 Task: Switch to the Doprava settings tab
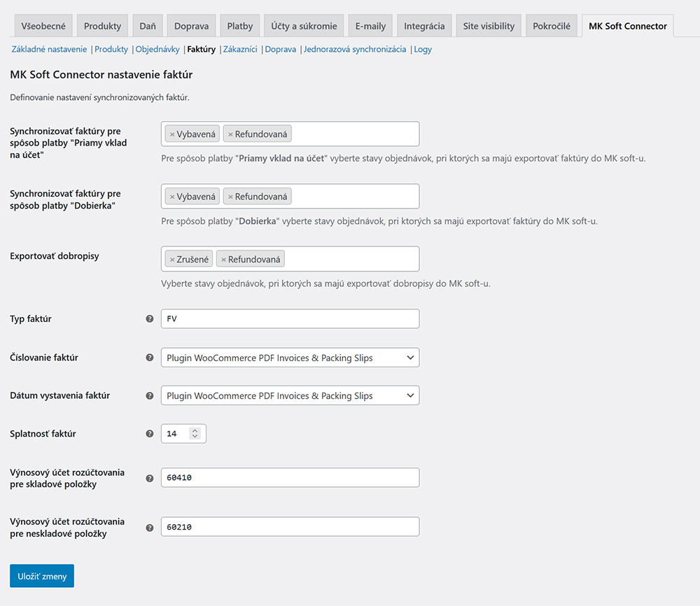click(192, 27)
